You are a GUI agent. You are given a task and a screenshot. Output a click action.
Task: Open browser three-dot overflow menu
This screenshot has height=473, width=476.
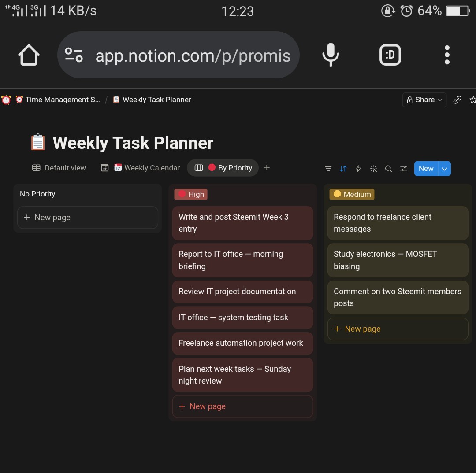point(447,55)
